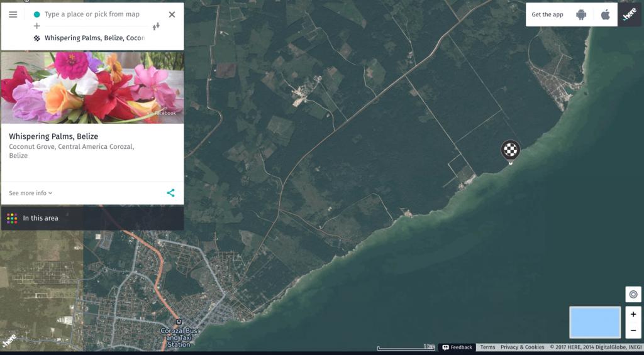The width and height of the screenshot is (644, 355).
Task: Get the Android app
Action: click(581, 14)
